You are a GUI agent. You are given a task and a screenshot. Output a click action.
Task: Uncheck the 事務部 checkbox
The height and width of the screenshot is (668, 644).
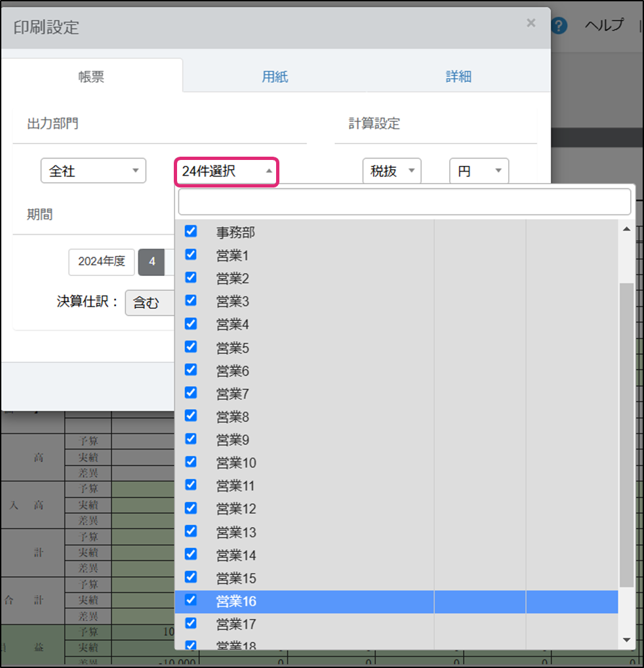(191, 231)
